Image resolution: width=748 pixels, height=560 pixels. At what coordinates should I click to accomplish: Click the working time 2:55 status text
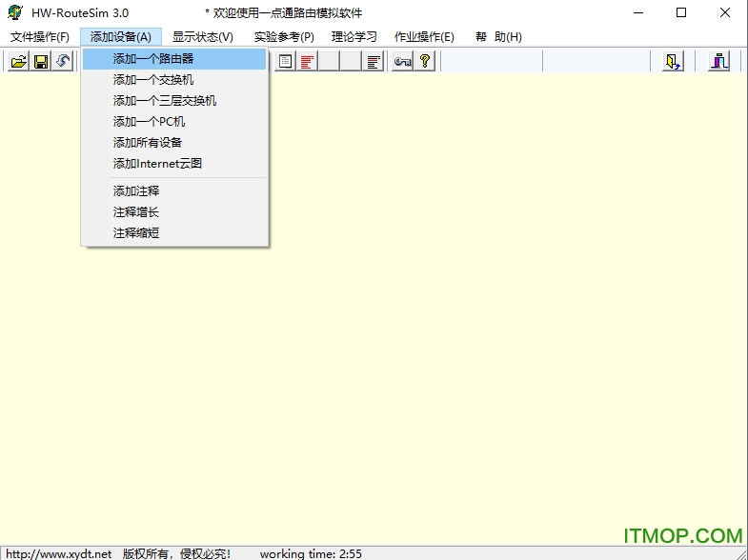311,553
